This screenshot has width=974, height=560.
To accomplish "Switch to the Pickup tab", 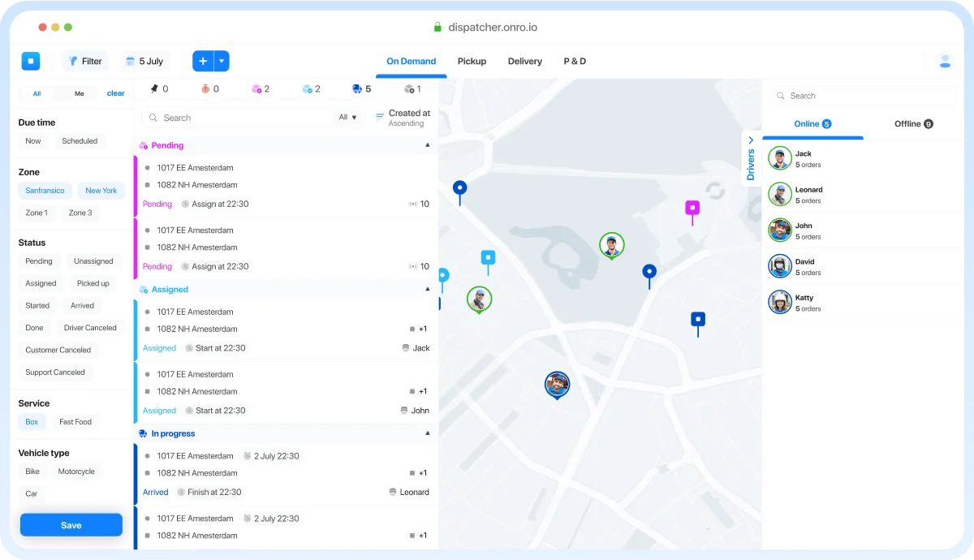I will [x=472, y=62].
